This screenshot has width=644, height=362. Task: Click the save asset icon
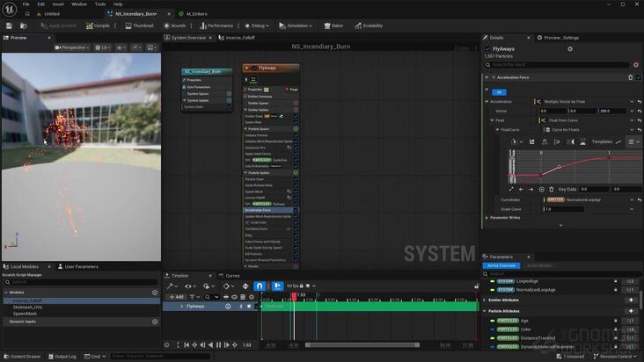(x=9, y=25)
